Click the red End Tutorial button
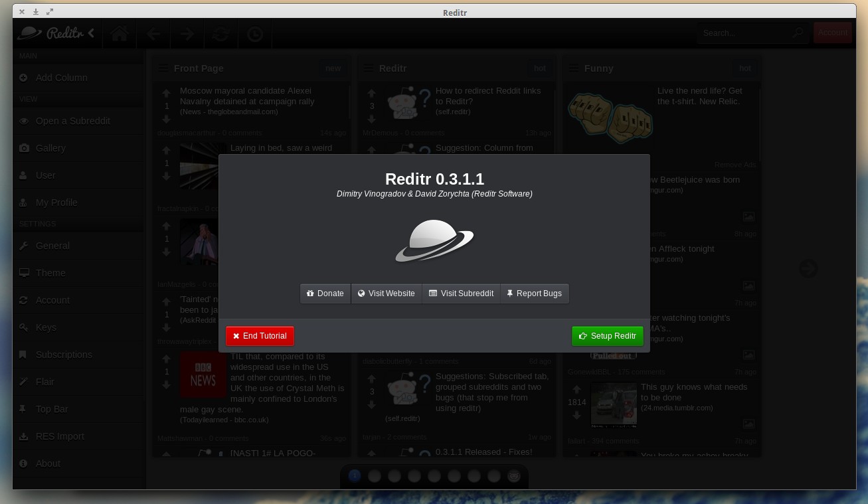Image resolution: width=868 pixels, height=504 pixels. pyautogui.click(x=260, y=336)
